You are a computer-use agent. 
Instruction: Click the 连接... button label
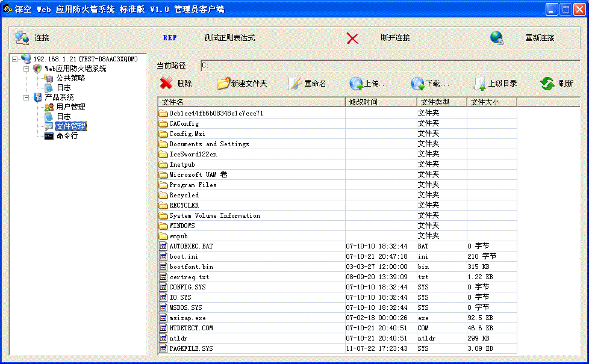coord(46,38)
